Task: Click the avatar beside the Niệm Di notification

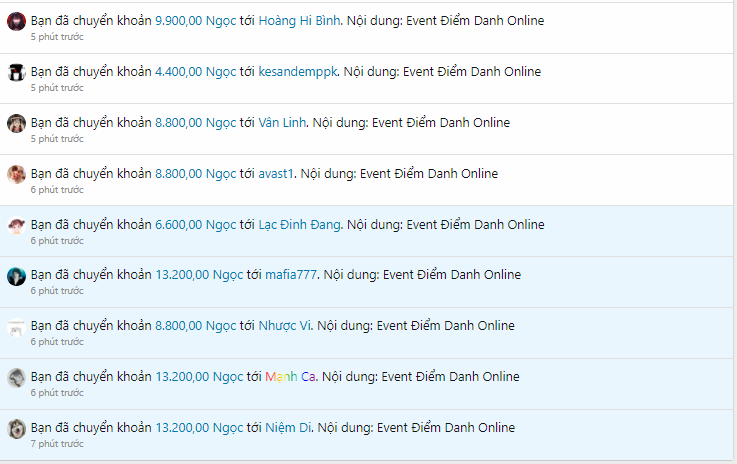Action: click(x=16, y=429)
